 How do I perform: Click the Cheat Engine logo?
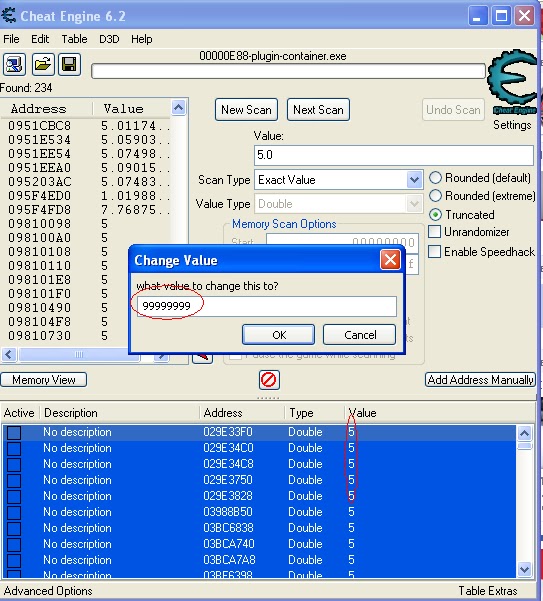point(512,81)
